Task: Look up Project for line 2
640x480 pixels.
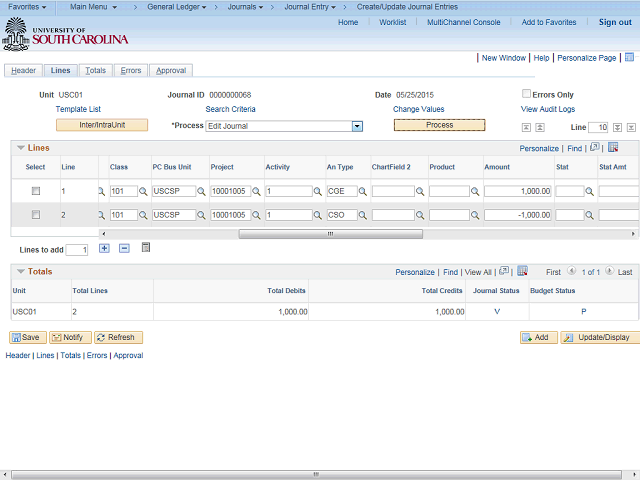Action: click(x=256, y=215)
